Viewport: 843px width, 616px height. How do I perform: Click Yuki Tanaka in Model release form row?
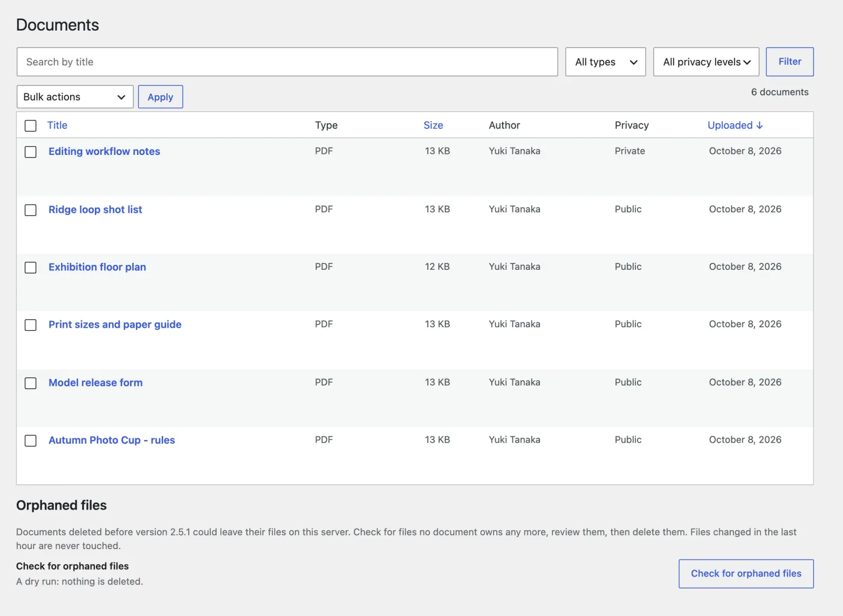[514, 382]
